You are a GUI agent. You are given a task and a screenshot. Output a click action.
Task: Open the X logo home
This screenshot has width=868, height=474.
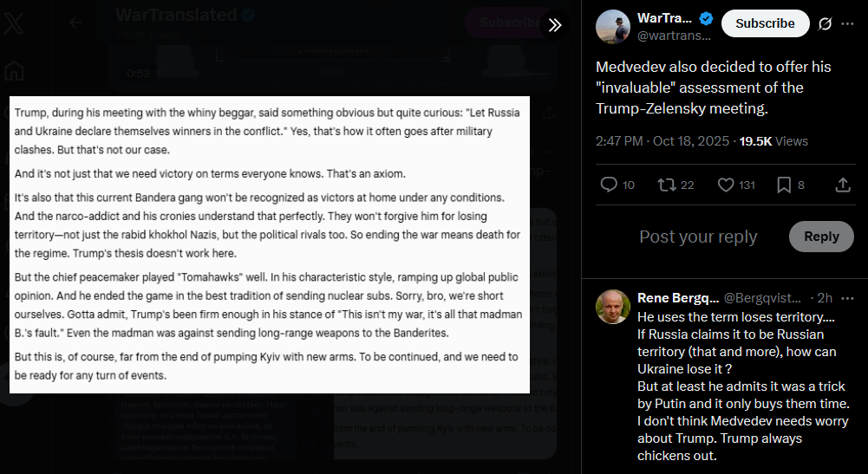click(14, 24)
